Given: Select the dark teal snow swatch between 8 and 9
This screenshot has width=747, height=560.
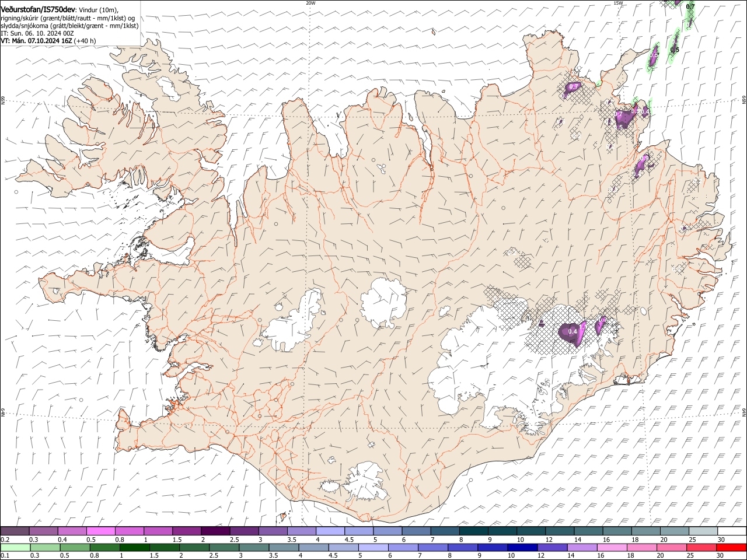Looking at the screenshot, I should (x=473, y=531).
